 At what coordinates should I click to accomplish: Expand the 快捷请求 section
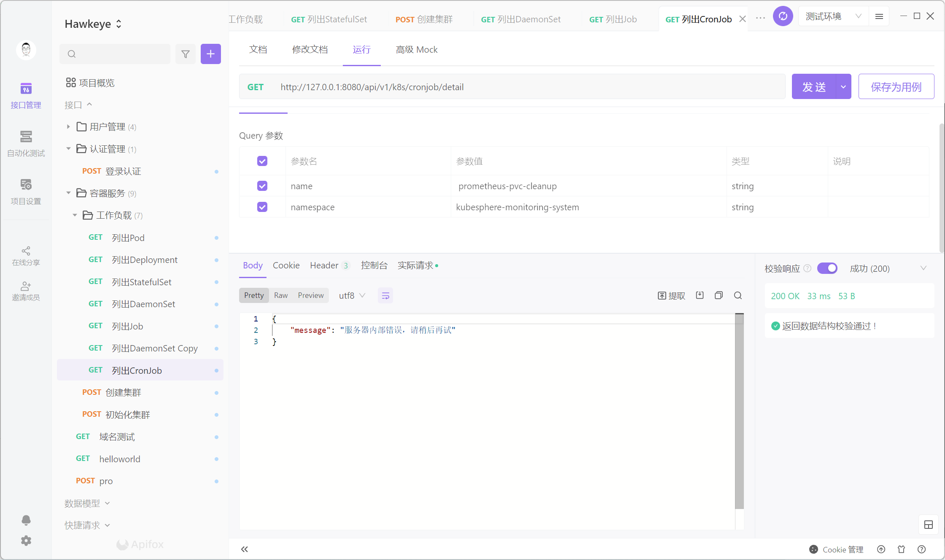click(87, 525)
